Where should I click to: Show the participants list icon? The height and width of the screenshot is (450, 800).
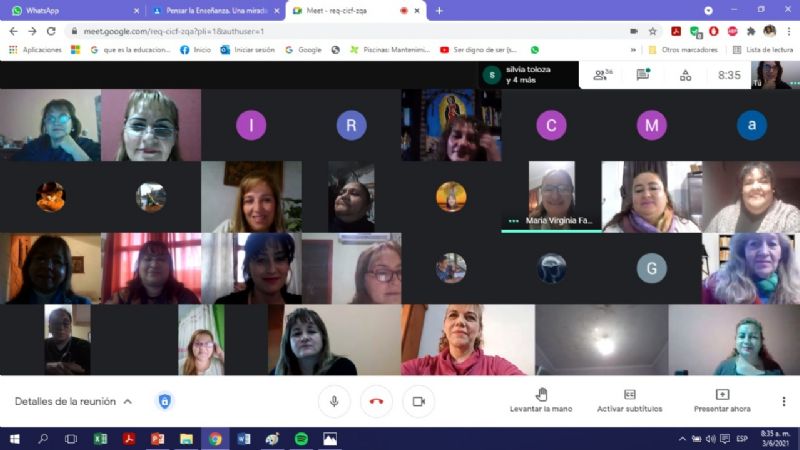603,75
